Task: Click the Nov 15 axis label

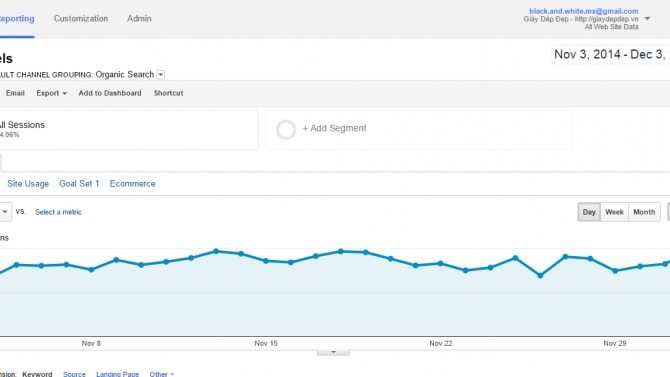Action: [266, 343]
